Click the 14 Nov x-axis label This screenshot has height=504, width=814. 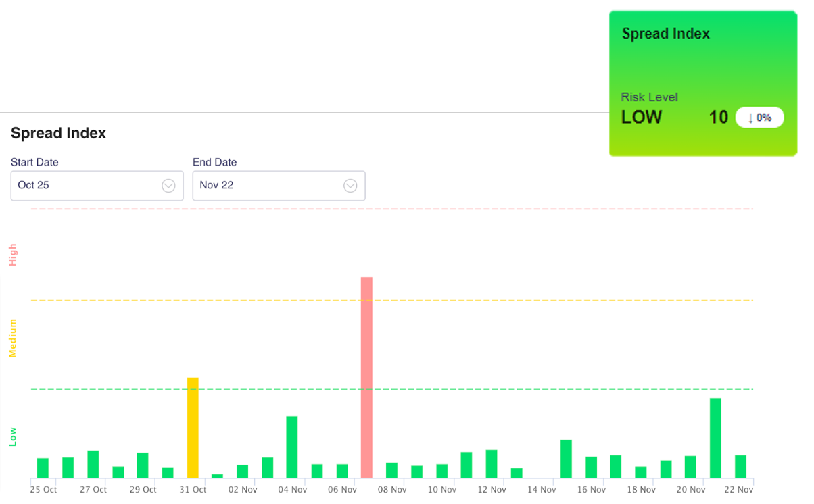pos(542,490)
